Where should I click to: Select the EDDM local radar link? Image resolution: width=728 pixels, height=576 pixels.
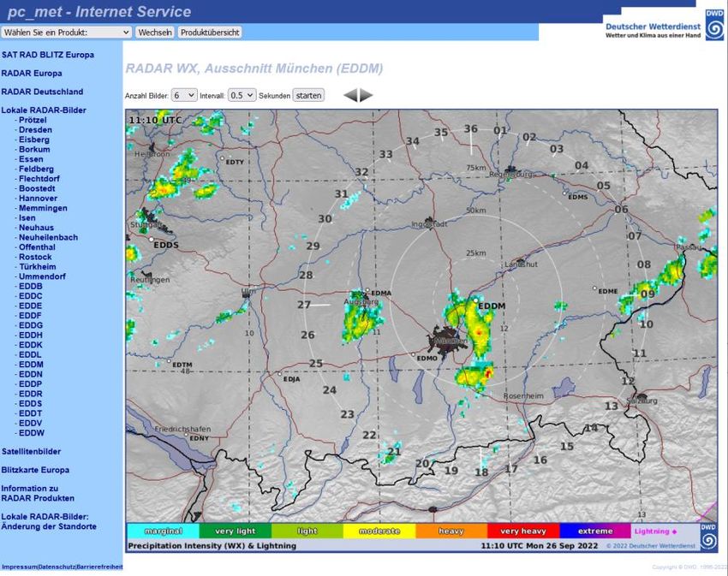pyautogui.click(x=31, y=365)
